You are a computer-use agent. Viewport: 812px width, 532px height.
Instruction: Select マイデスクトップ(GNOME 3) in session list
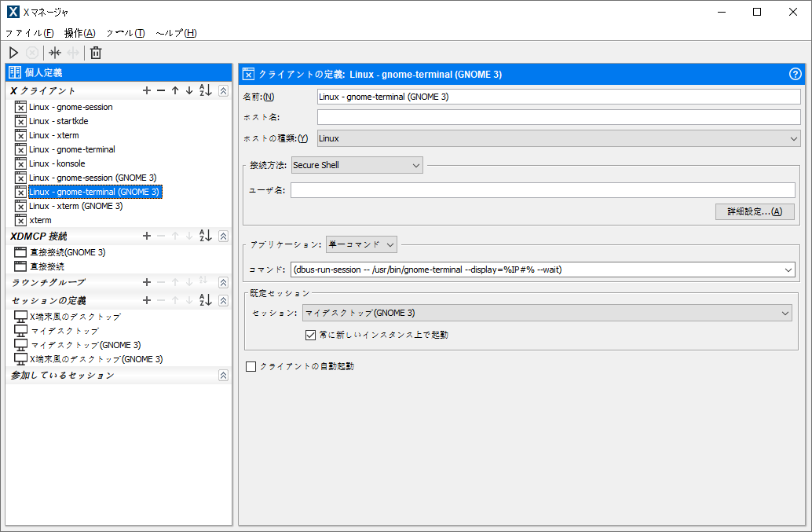point(86,345)
